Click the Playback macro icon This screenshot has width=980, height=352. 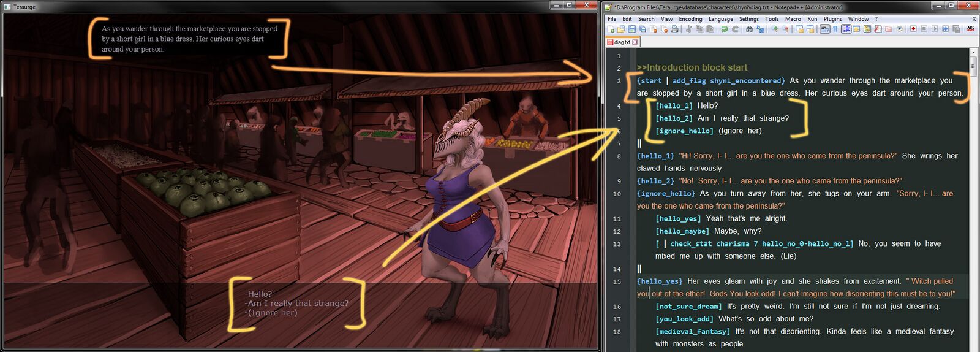935,29
